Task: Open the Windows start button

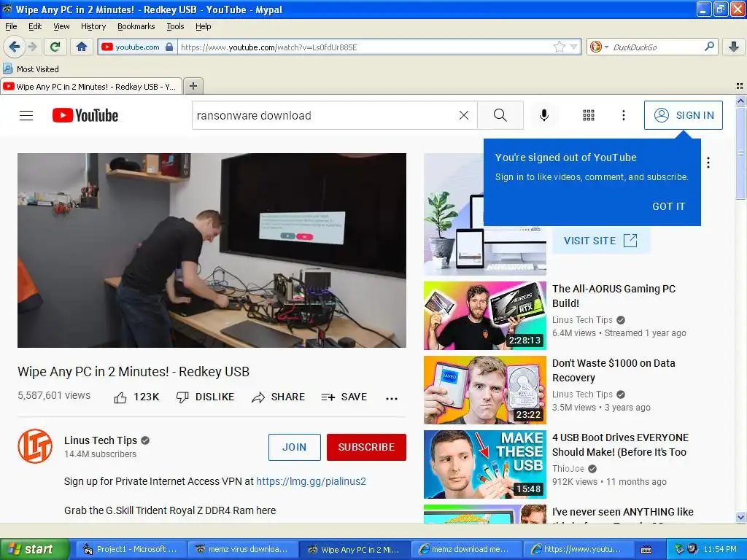Action: pos(34,549)
